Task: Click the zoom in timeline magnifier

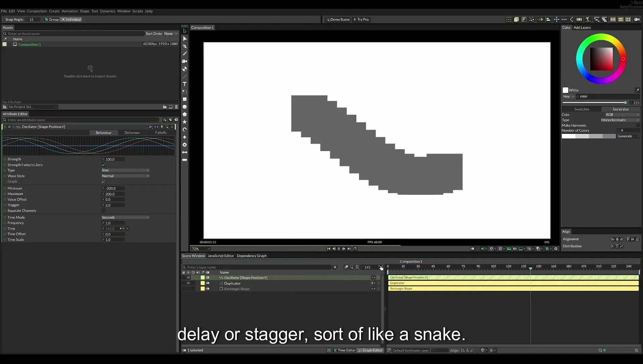Action: pos(636,350)
